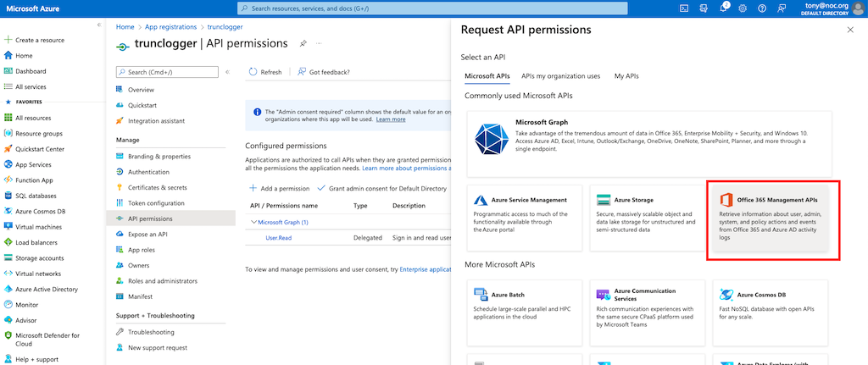Click Grant admin consent for Default Directory
The width and height of the screenshot is (868, 365).
(x=381, y=189)
